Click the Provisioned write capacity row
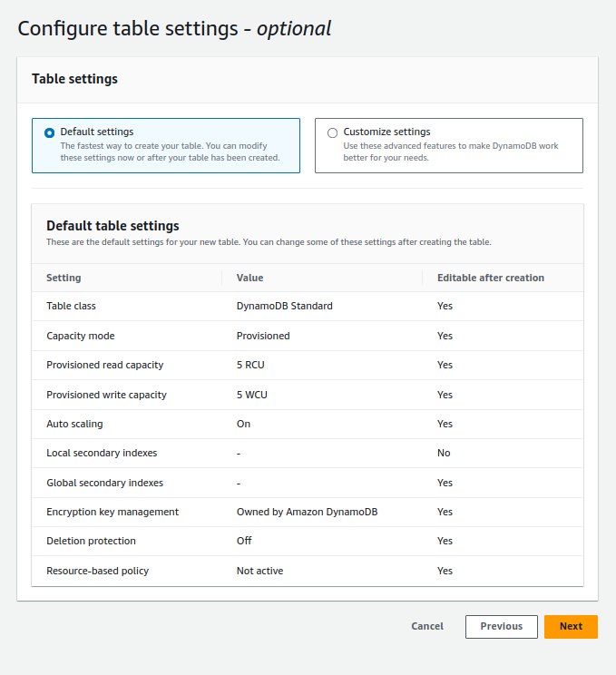This screenshot has width=616, height=675. [308, 395]
